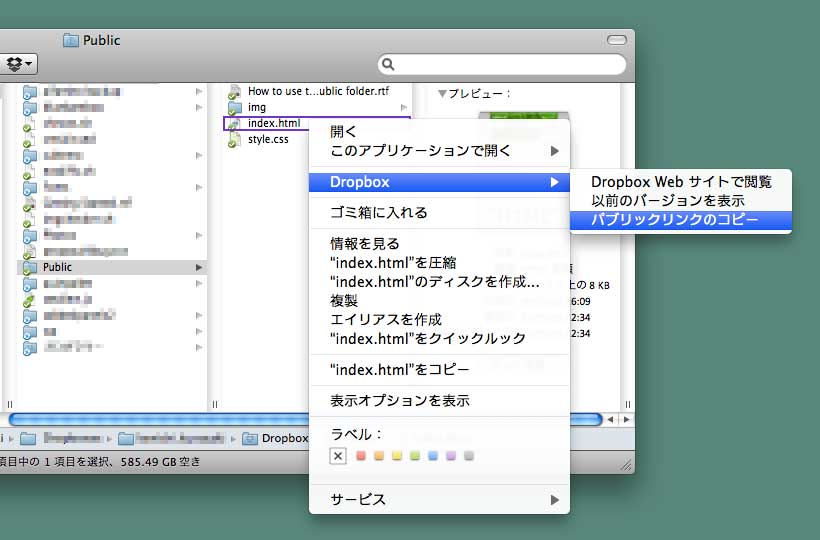Viewport: 820px width, 540px height.
Task: Apply the yellow label color
Action: pos(397,456)
